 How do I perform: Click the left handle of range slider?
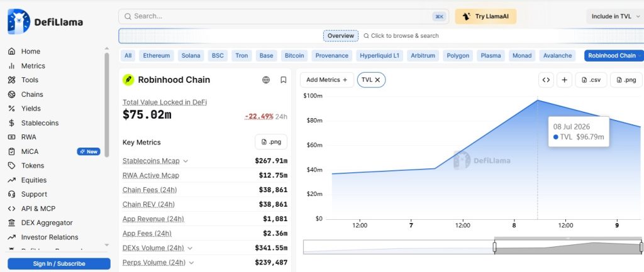[x=494, y=247]
